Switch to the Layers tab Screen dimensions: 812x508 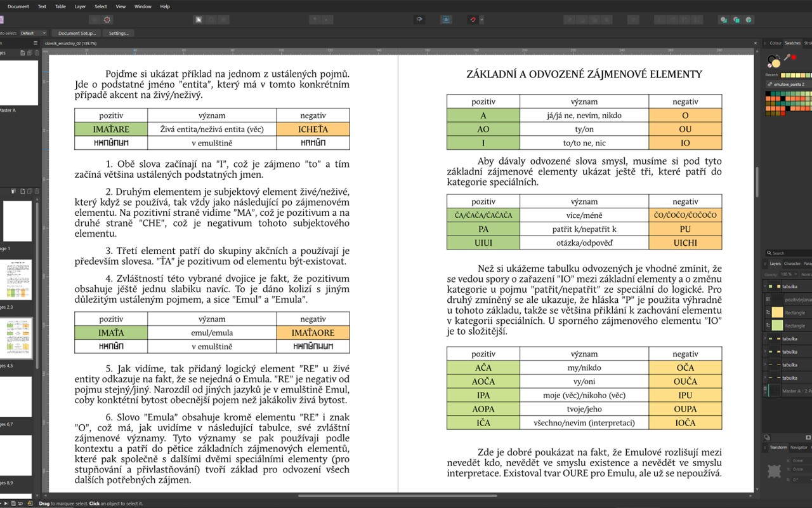click(775, 264)
